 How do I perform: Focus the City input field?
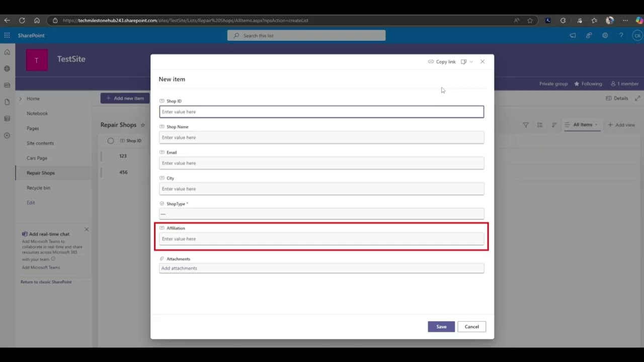tap(321, 189)
